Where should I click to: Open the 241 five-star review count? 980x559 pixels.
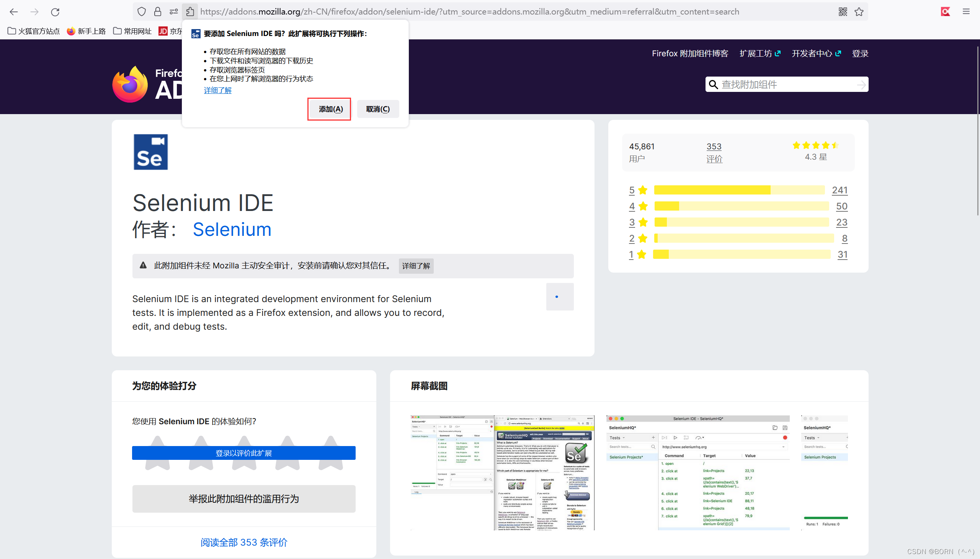[x=840, y=190]
